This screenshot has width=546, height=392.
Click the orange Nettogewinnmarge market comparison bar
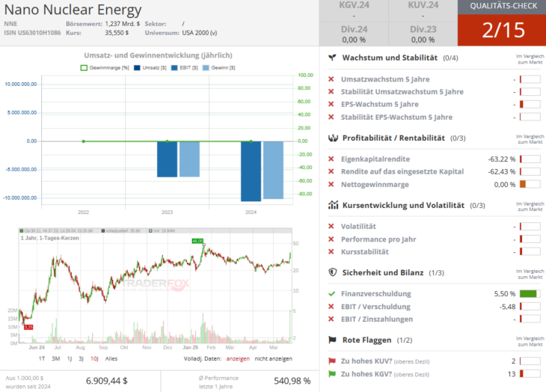(x=530, y=185)
